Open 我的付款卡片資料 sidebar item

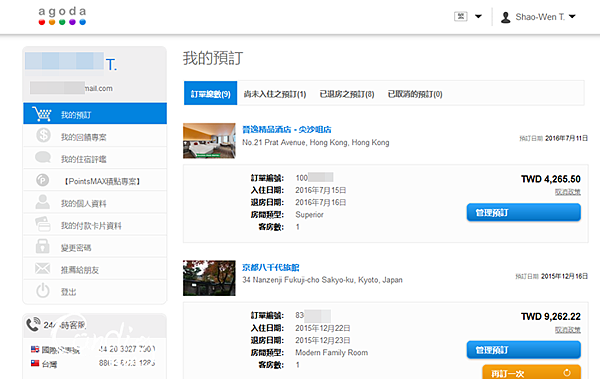click(95, 224)
